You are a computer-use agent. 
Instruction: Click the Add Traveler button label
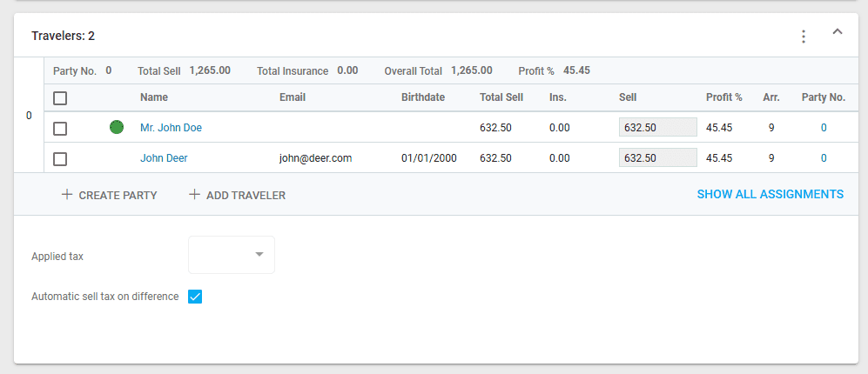click(x=246, y=195)
